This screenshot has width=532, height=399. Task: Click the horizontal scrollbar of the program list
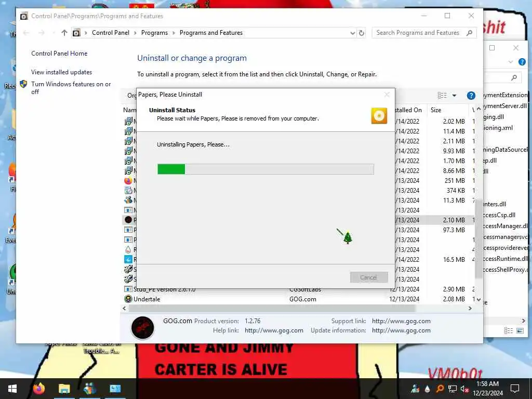271,309
